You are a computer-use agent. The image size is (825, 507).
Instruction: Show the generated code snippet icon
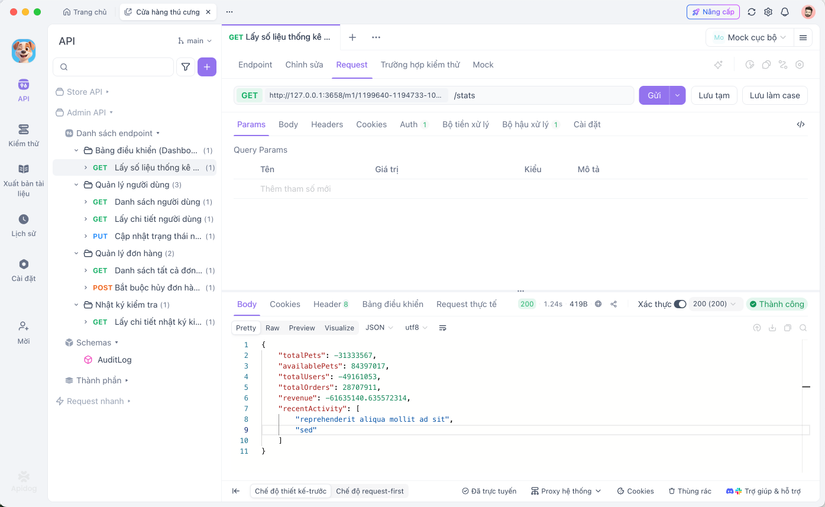pos(800,125)
